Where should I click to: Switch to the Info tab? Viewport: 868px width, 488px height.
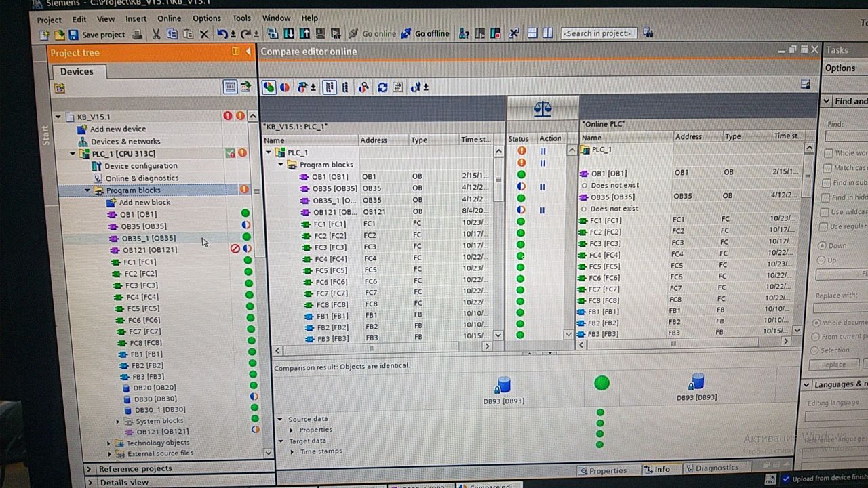point(657,469)
